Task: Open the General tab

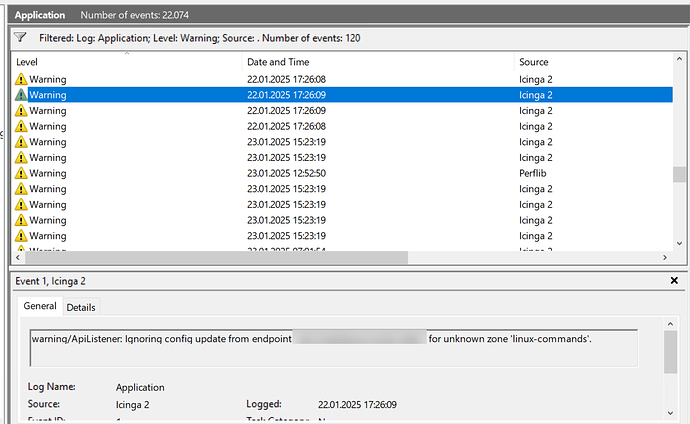Action: (40, 306)
